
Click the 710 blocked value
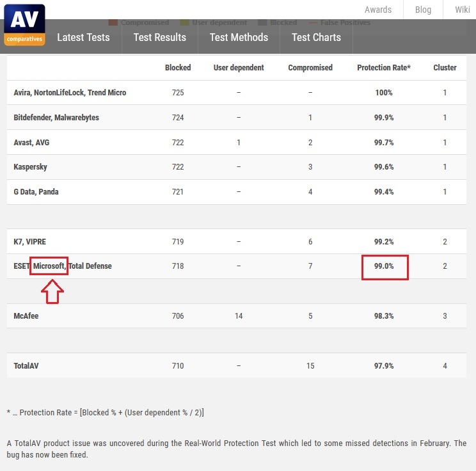(178, 365)
